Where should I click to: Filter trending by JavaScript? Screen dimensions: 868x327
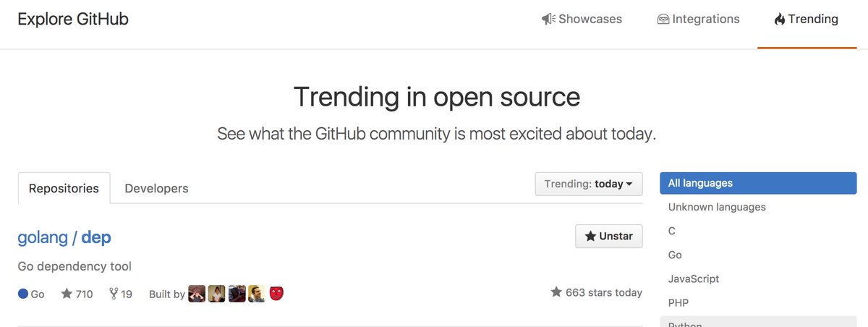click(x=694, y=279)
